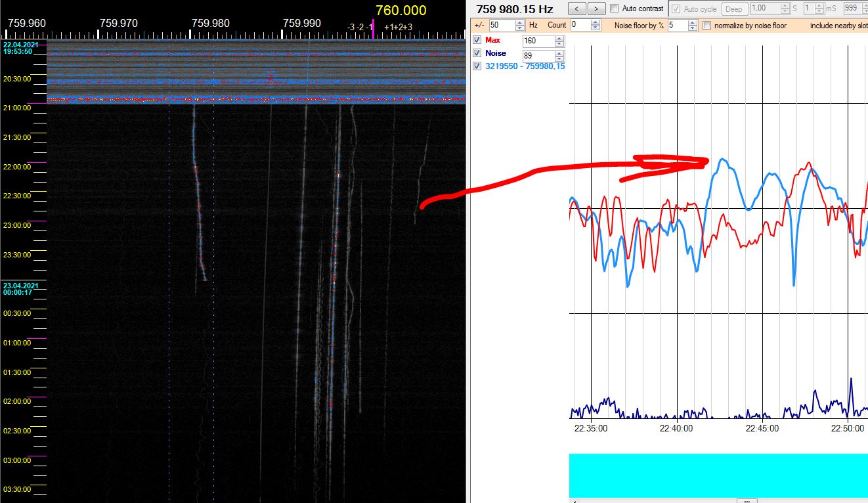The width and height of the screenshot is (868, 503).
Task: Click the Noise series label
Action: [x=496, y=53]
